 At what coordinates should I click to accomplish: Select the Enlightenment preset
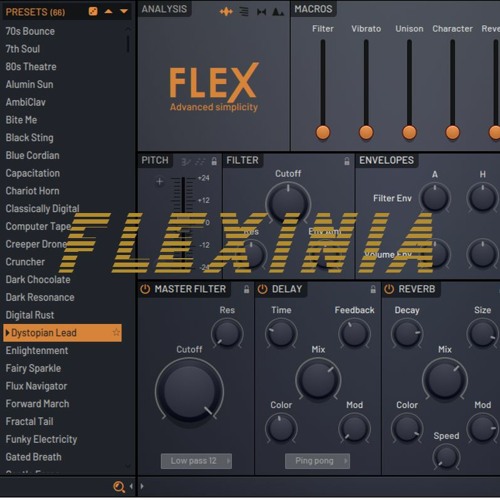37,350
